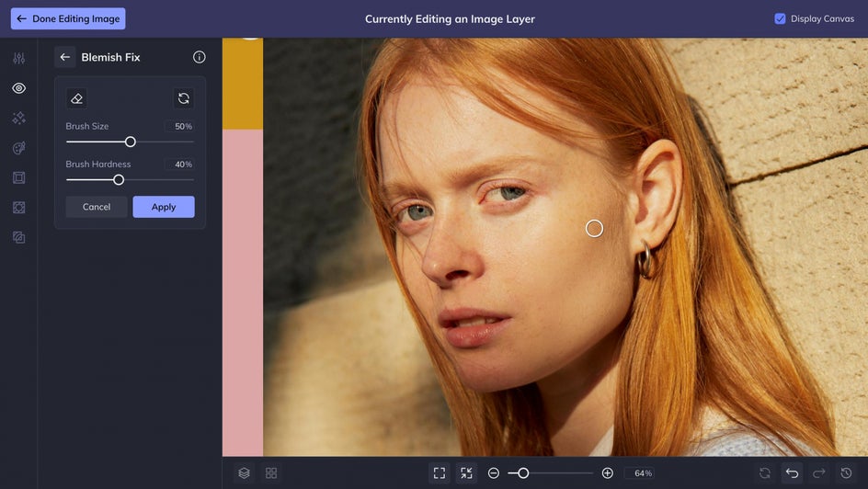Image resolution: width=868 pixels, height=489 pixels.
Task: Zoom out with the minus icon
Action: 494,473
